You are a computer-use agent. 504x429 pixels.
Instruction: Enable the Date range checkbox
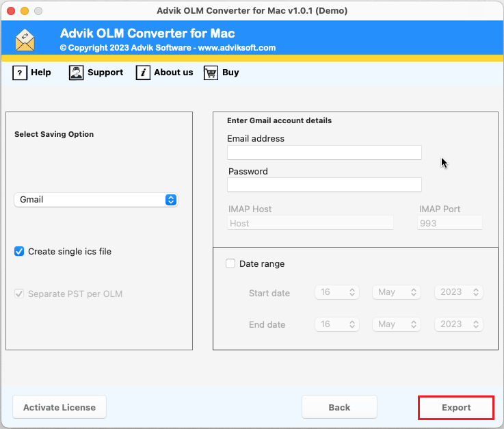230,263
